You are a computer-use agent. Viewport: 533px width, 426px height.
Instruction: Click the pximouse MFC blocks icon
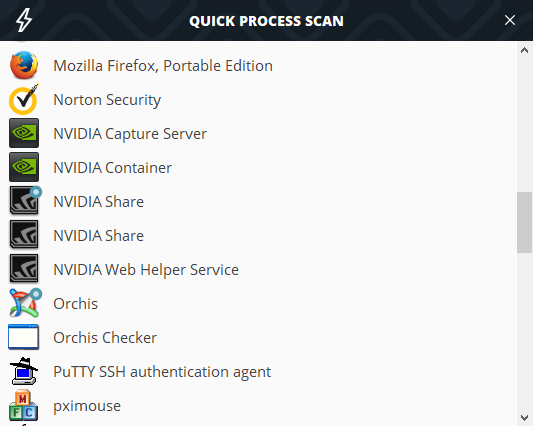23,405
